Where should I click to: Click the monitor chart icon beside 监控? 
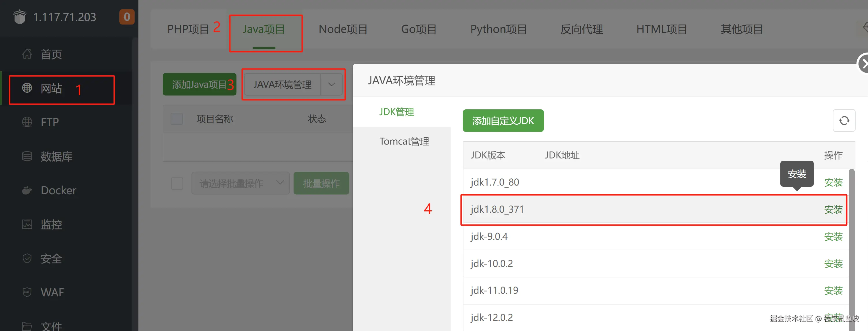pos(27,224)
